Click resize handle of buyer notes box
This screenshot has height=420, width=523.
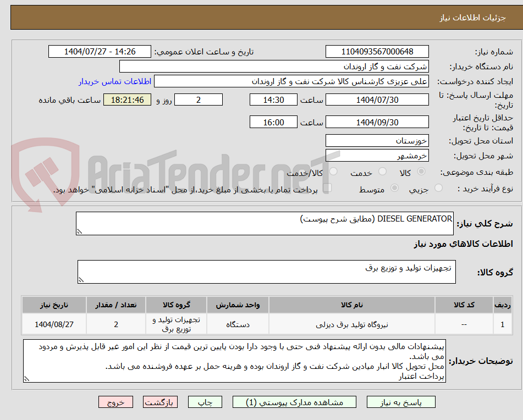tap(26, 379)
